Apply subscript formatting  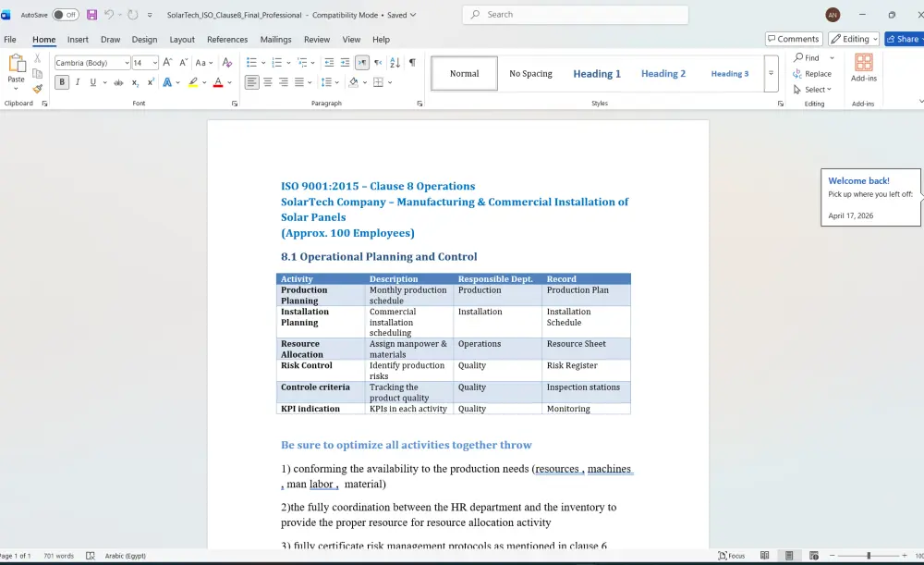pos(135,82)
